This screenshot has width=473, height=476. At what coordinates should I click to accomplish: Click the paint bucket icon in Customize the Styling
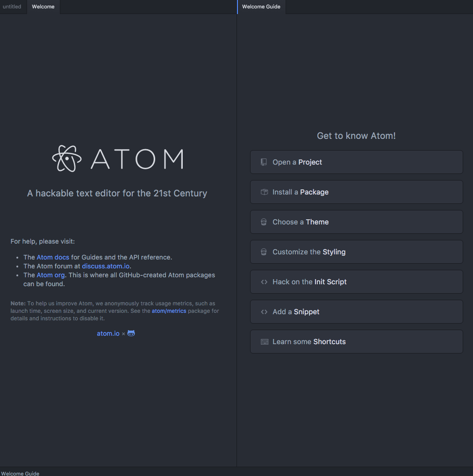pyautogui.click(x=264, y=252)
